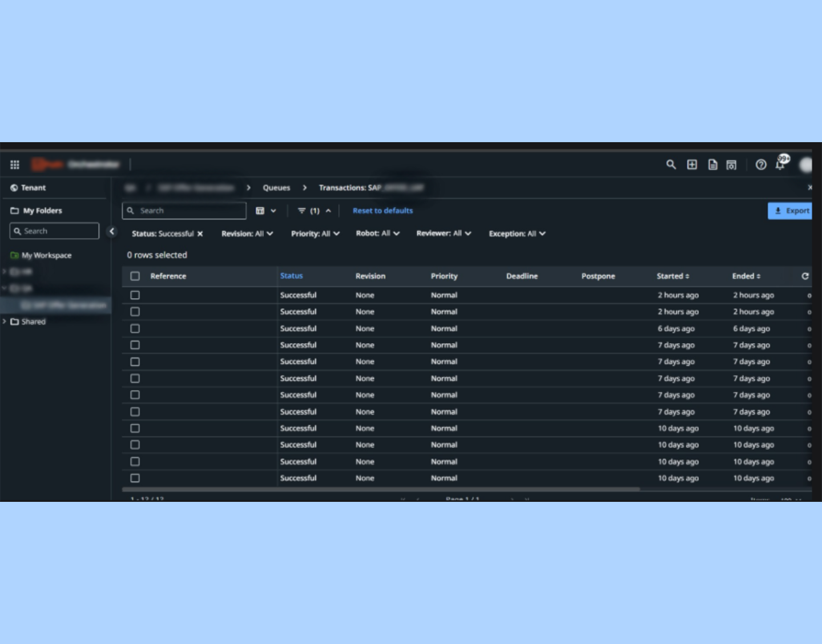Check the first transaction row checkbox
This screenshot has width=822, height=644.
[135, 295]
